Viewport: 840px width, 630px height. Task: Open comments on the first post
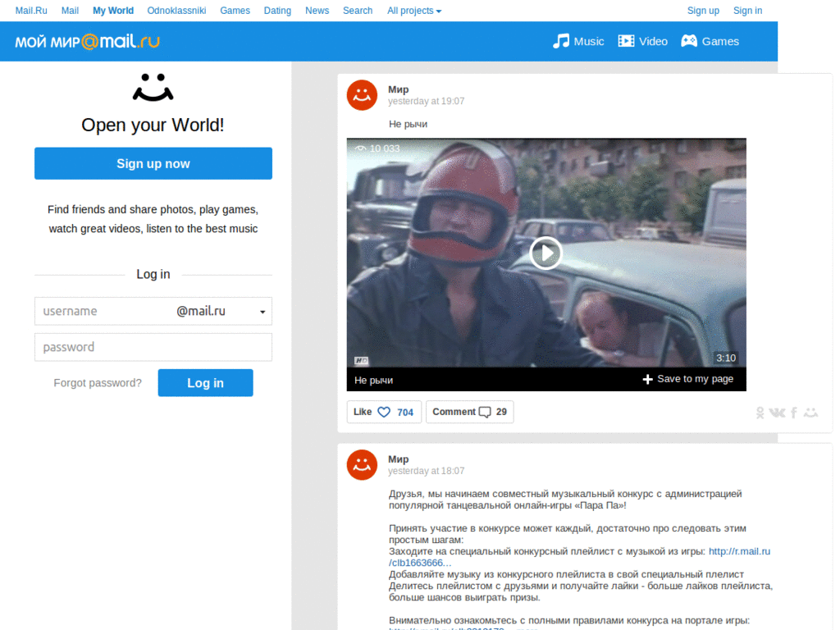pos(469,412)
